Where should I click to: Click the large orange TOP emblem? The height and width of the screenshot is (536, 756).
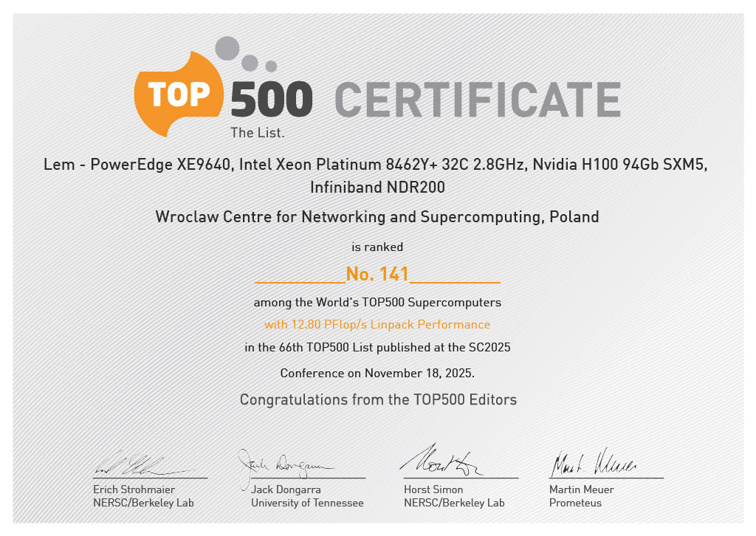pyautogui.click(x=179, y=93)
